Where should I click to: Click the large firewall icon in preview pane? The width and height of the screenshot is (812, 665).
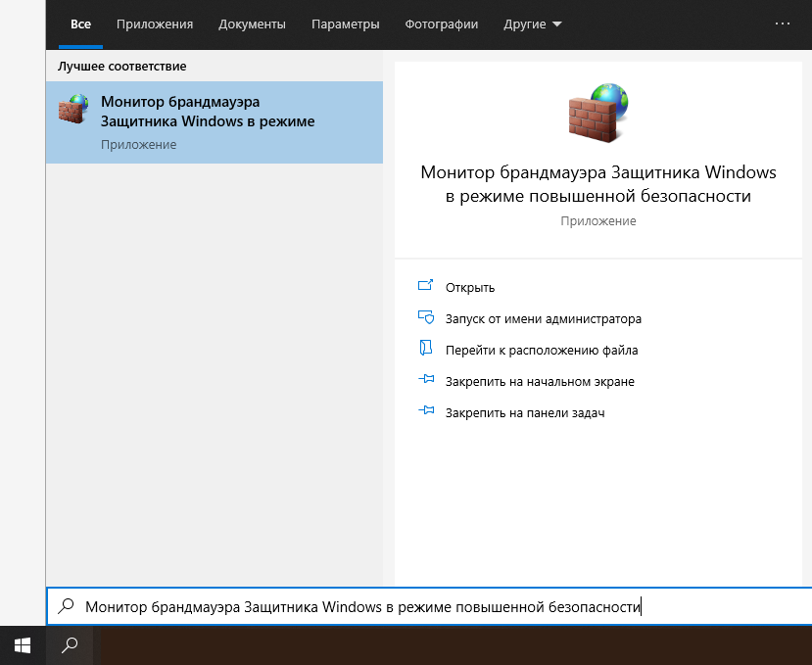click(x=598, y=113)
